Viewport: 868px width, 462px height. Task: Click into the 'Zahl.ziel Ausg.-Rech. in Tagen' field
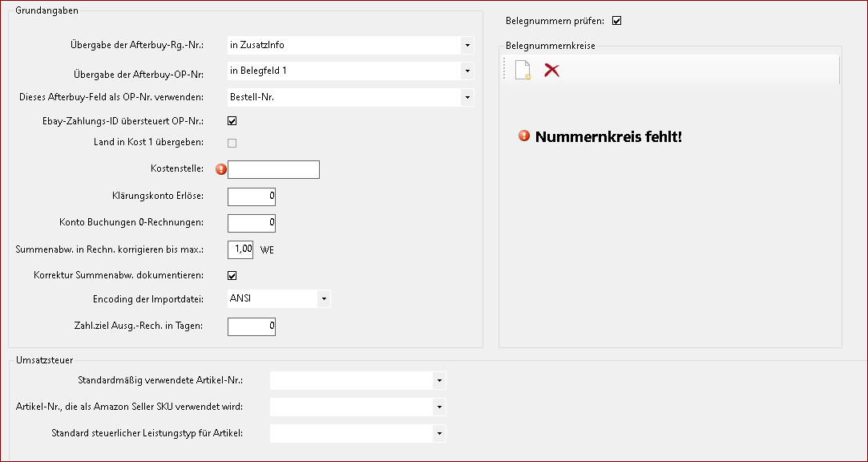point(251,326)
